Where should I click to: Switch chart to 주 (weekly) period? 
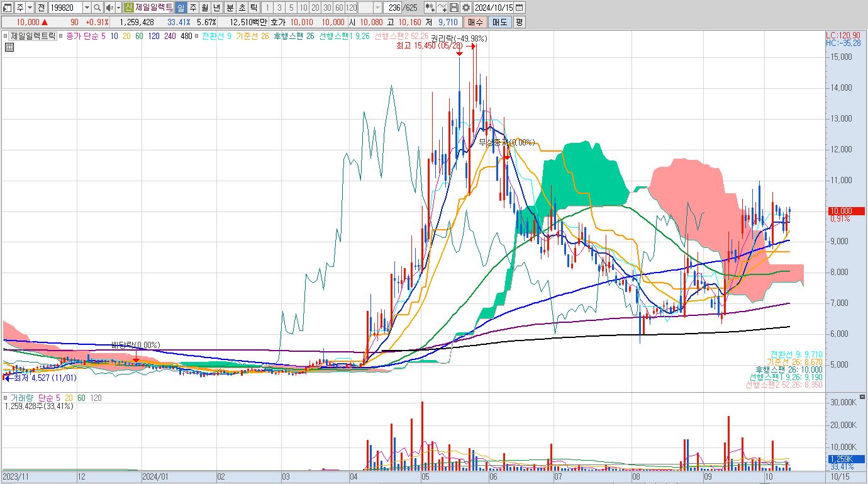pyautogui.click(x=193, y=8)
